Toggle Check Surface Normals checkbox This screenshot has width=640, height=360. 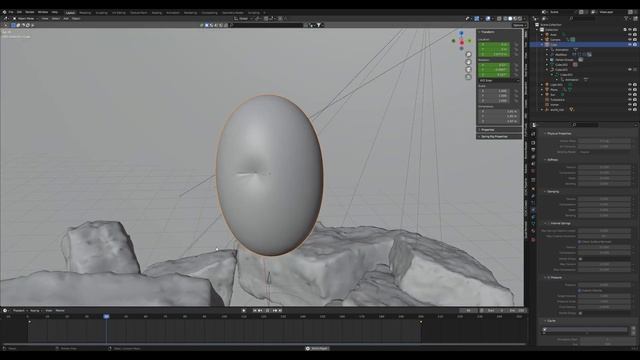pos(580,242)
